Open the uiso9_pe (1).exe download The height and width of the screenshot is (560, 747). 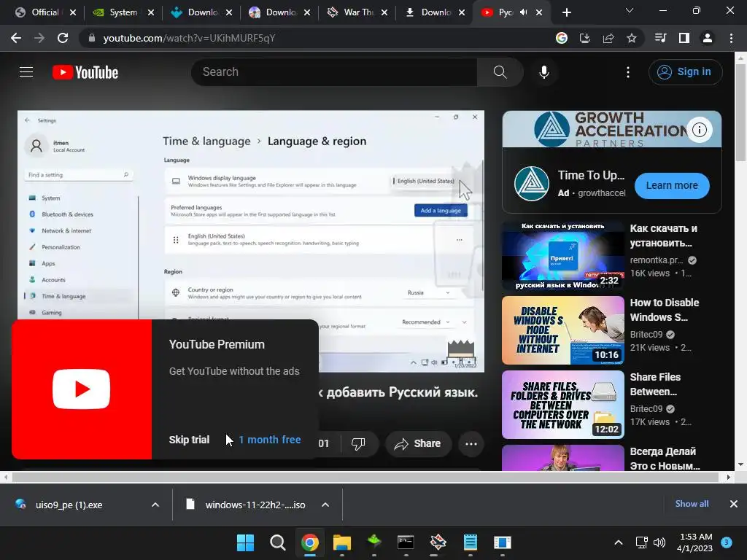tap(69, 505)
